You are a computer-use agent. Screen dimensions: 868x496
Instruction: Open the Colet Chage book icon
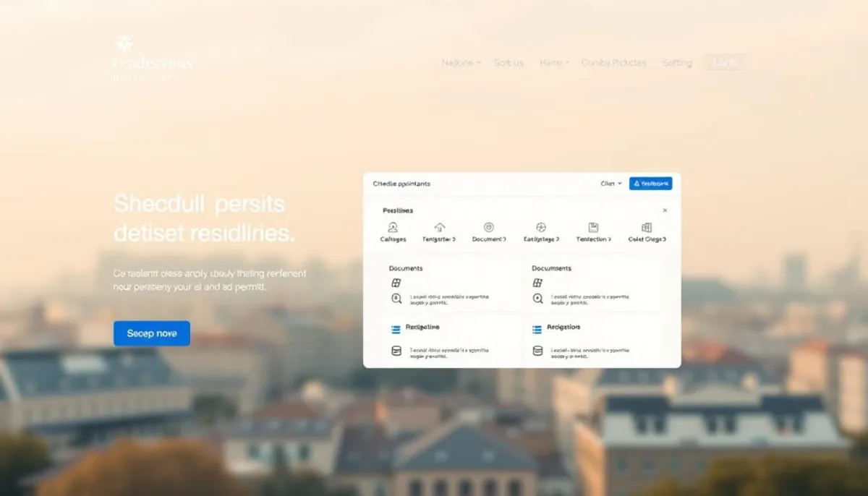click(647, 227)
